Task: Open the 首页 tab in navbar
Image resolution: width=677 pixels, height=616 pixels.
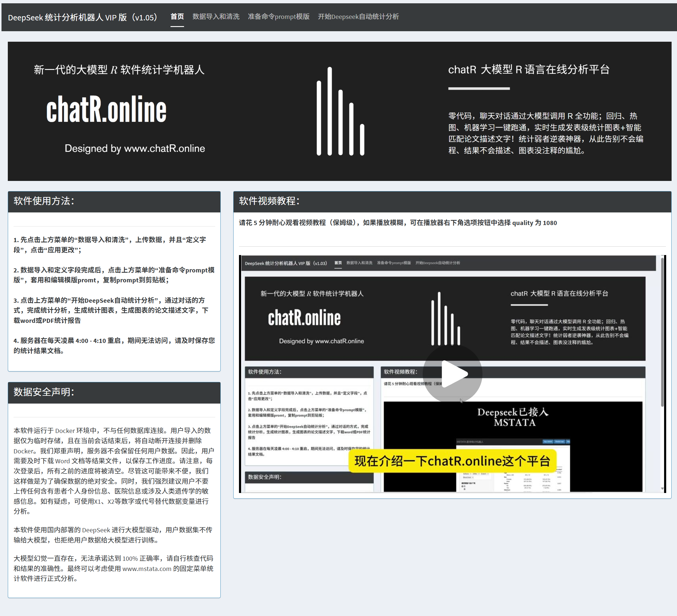Action: click(177, 17)
